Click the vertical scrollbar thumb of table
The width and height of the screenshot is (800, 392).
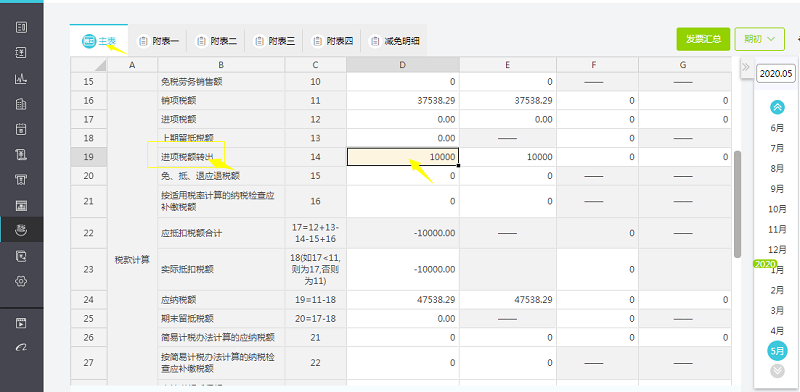[738, 204]
